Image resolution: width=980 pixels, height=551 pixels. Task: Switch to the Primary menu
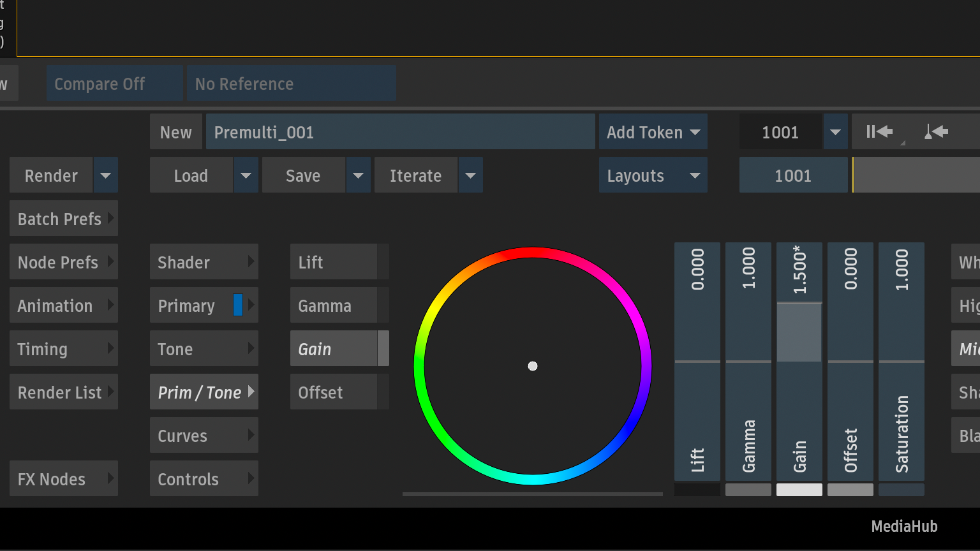pos(204,305)
